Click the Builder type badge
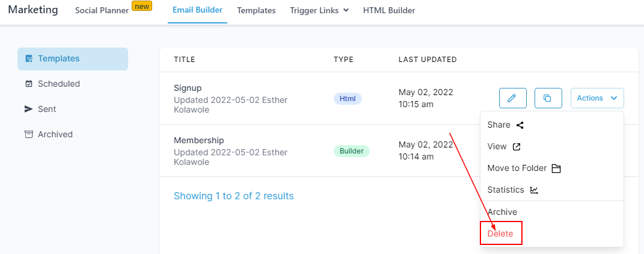This screenshot has height=254, width=644. pyautogui.click(x=351, y=151)
